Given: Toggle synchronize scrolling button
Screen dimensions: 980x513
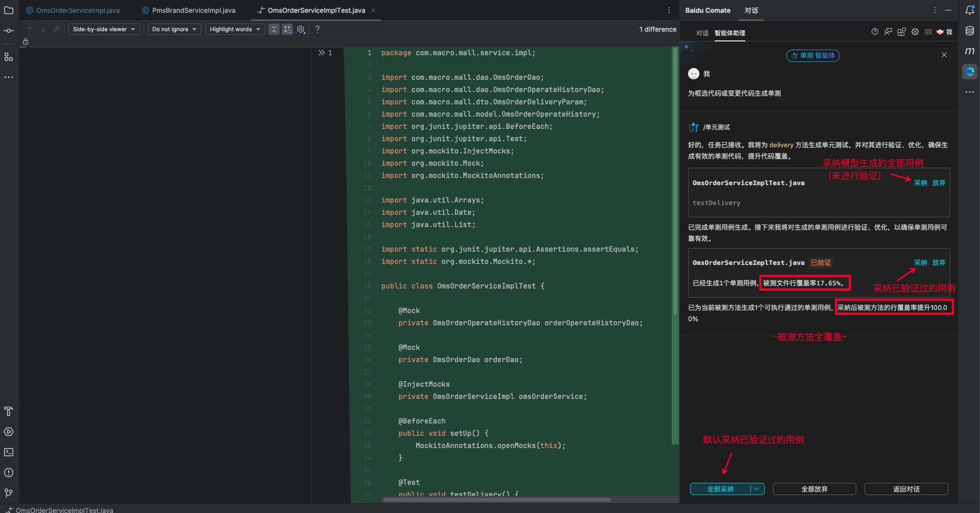Looking at the screenshot, I should click(288, 29).
